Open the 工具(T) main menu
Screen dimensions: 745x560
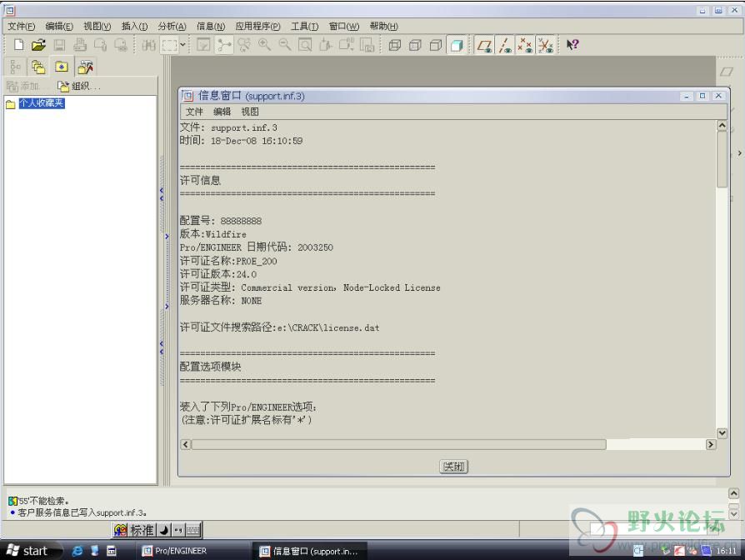coord(304,27)
